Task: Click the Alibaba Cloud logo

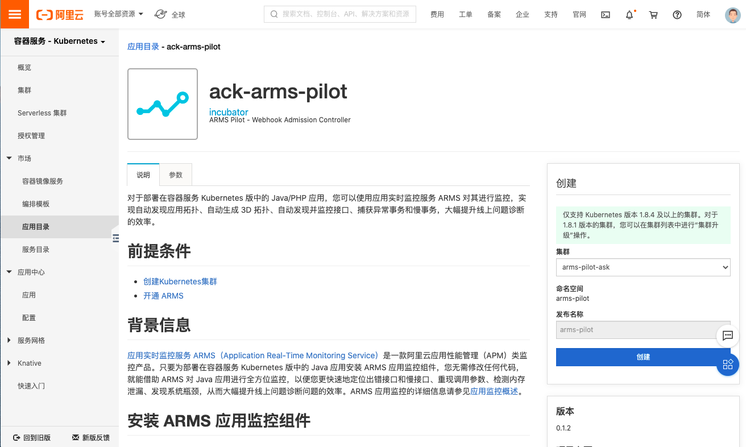Action: point(60,15)
